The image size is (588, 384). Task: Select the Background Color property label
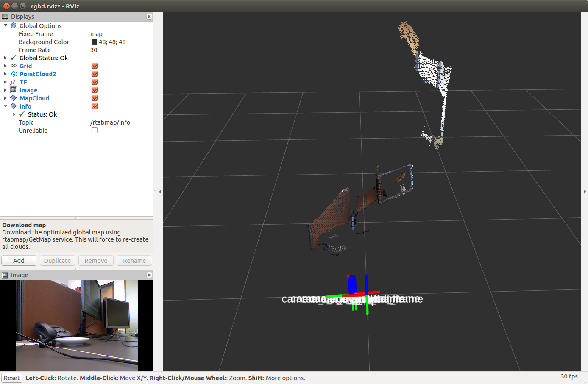click(x=44, y=42)
